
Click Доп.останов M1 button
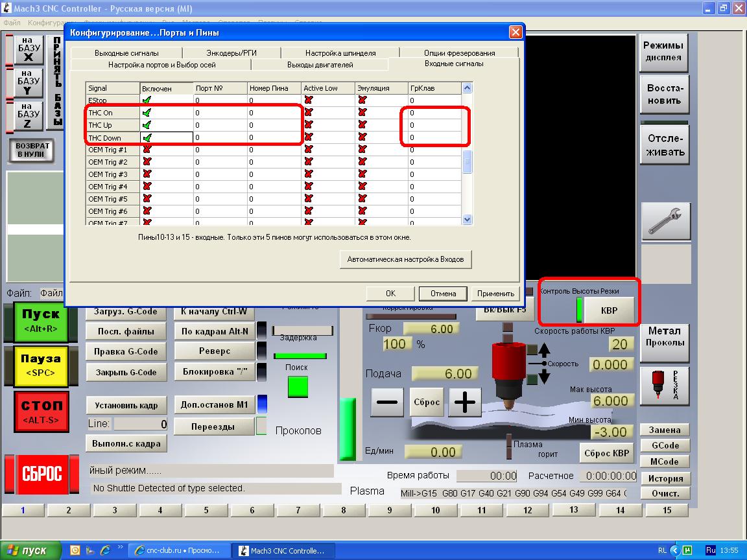pyautogui.click(x=215, y=404)
